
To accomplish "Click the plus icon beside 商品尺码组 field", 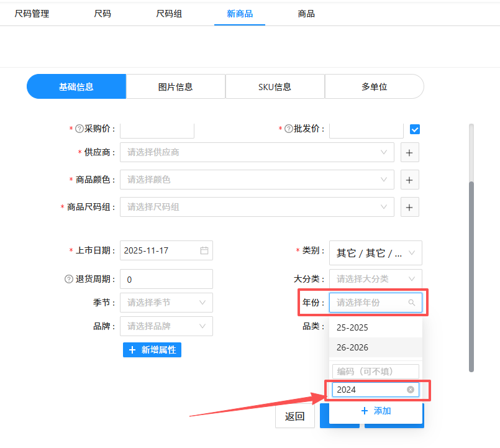I will coord(409,207).
